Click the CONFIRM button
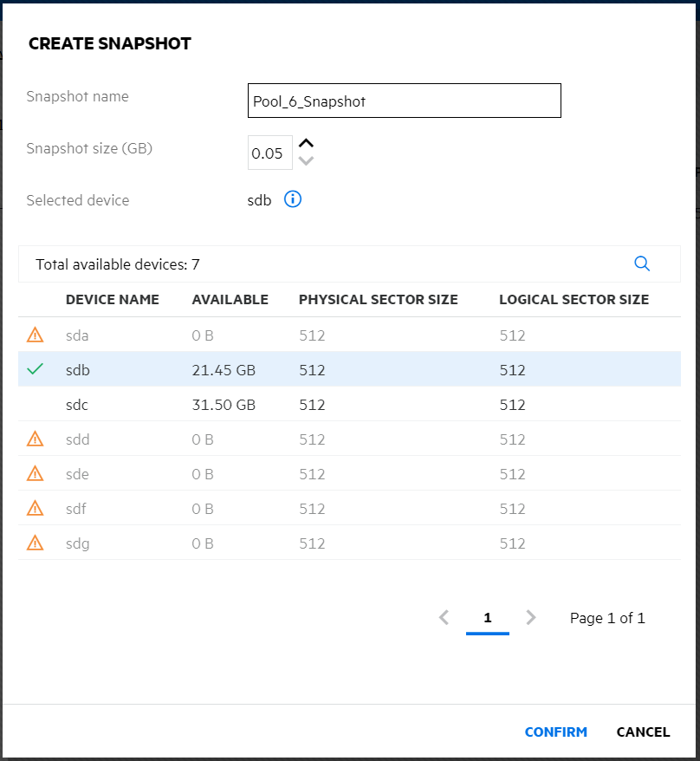Image resolution: width=700 pixels, height=761 pixels. 556,732
